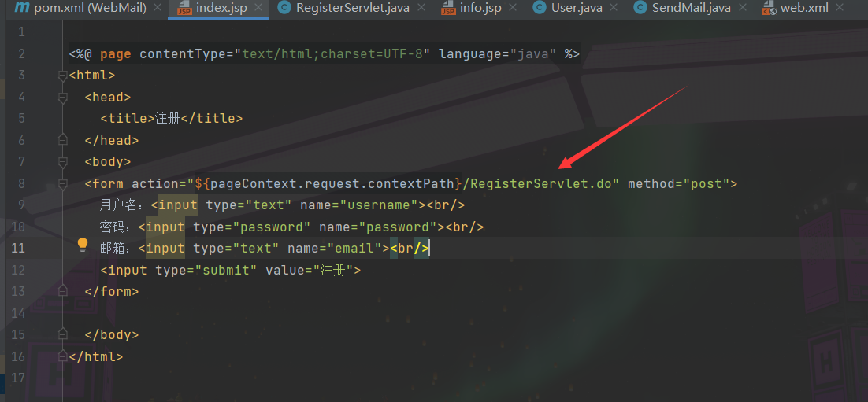Click the method="post" attribute
The image size is (868, 402).
[x=679, y=183]
